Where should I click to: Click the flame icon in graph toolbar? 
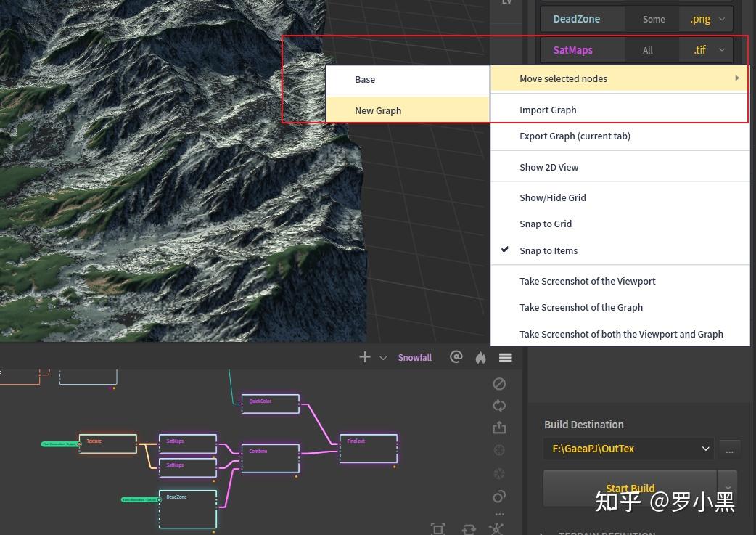(481, 357)
